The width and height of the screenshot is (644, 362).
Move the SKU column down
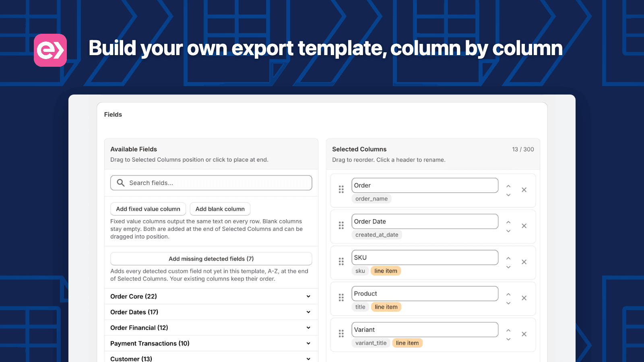click(x=508, y=267)
